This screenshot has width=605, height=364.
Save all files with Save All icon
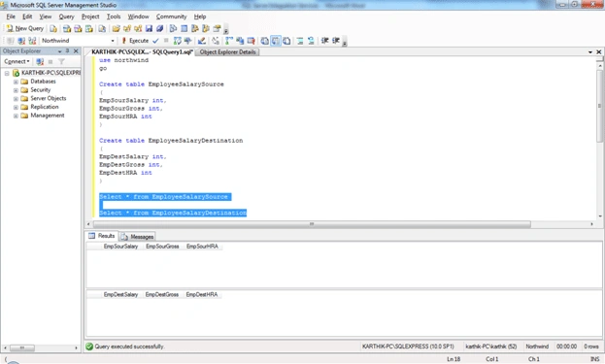pos(159,28)
